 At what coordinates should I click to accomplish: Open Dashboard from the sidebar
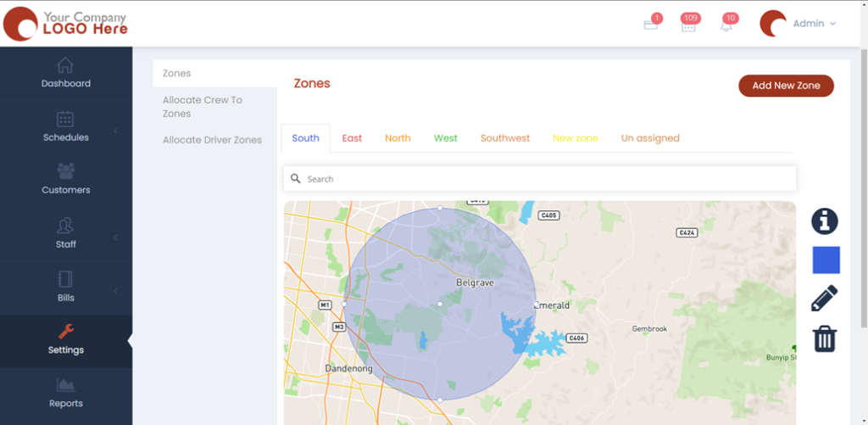66,73
